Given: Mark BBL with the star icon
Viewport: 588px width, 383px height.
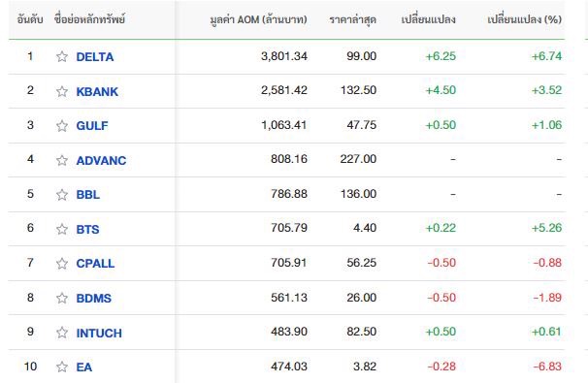Looking at the screenshot, I should click(62, 195).
